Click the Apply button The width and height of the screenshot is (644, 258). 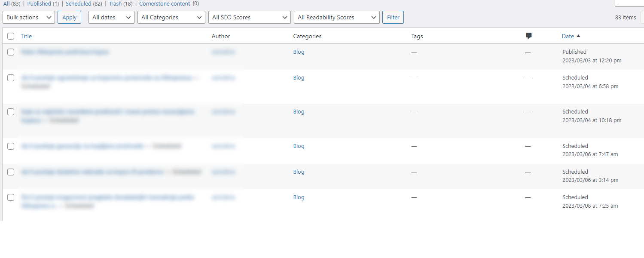pyautogui.click(x=69, y=17)
